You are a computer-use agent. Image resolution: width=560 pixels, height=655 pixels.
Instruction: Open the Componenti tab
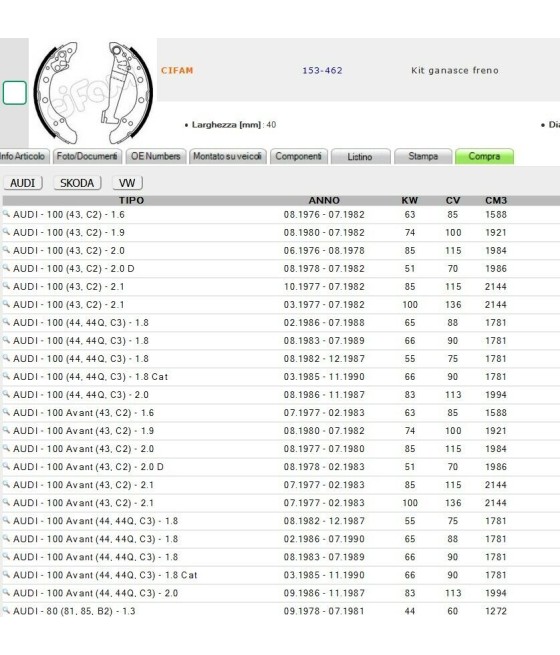pyautogui.click(x=299, y=156)
